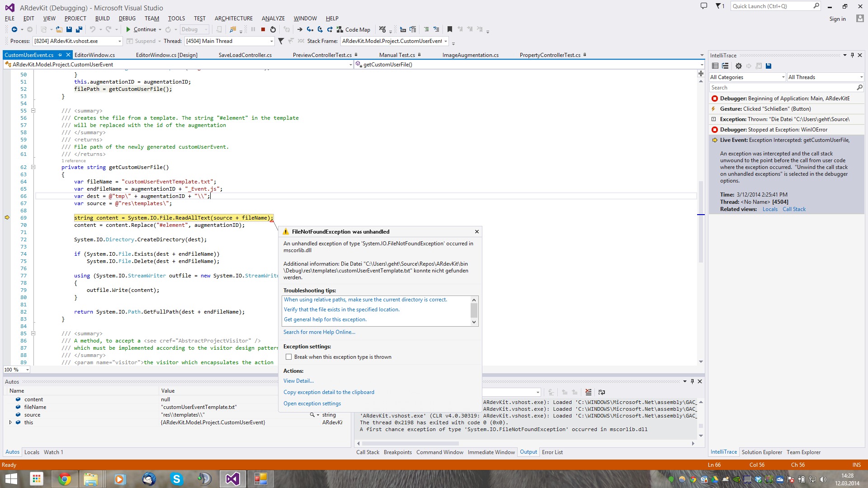The width and height of the screenshot is (868, 488).
Task: Click the Continue debugging button
Action: point(141,29)
